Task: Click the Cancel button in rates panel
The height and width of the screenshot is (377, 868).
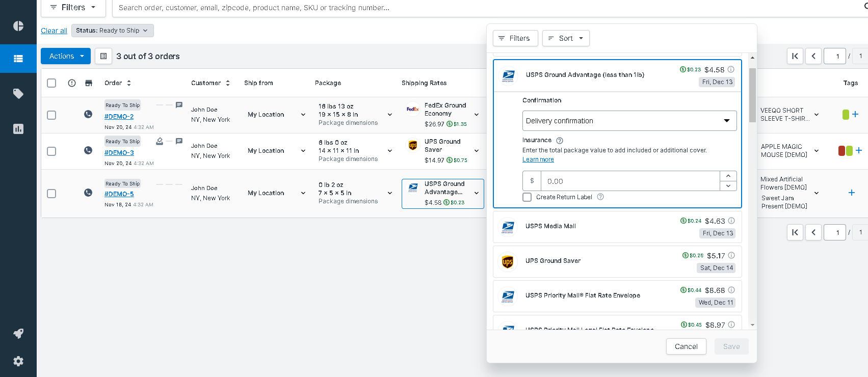Action: pyautogui.click(x=686, y=346)
